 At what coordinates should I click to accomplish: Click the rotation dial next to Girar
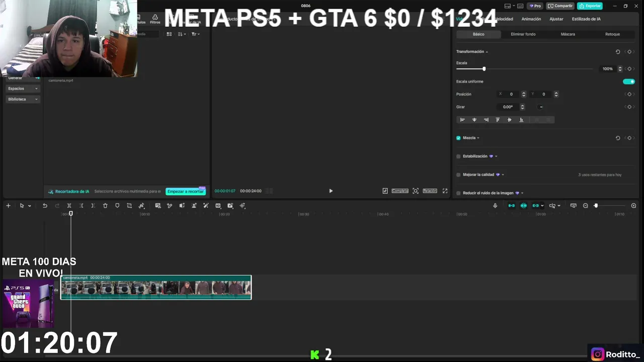(x=541, y=107)
